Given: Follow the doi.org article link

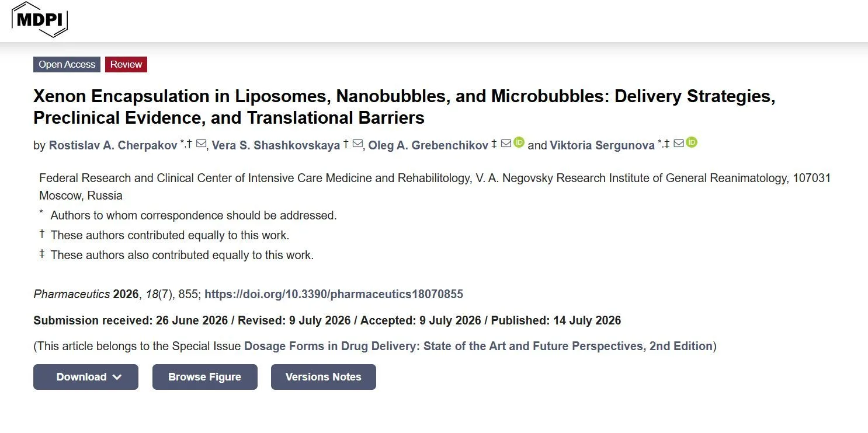Looking at the screenshot, I should 334,294.
